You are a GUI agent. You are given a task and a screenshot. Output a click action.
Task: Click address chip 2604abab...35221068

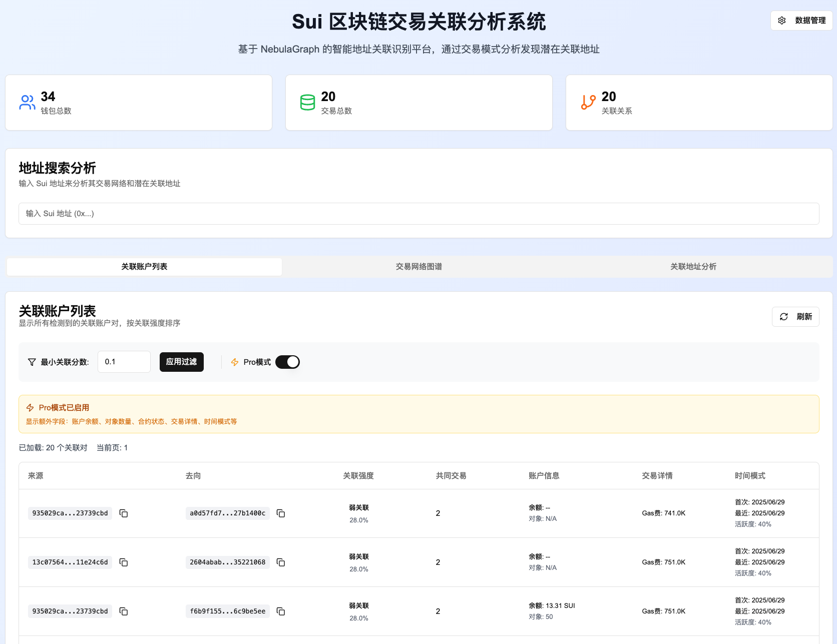click(228, 562)
